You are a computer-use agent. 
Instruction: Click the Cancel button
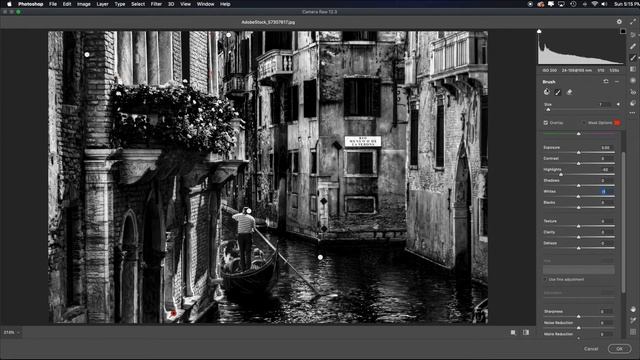pyautogui.click(x=591, y=349)
